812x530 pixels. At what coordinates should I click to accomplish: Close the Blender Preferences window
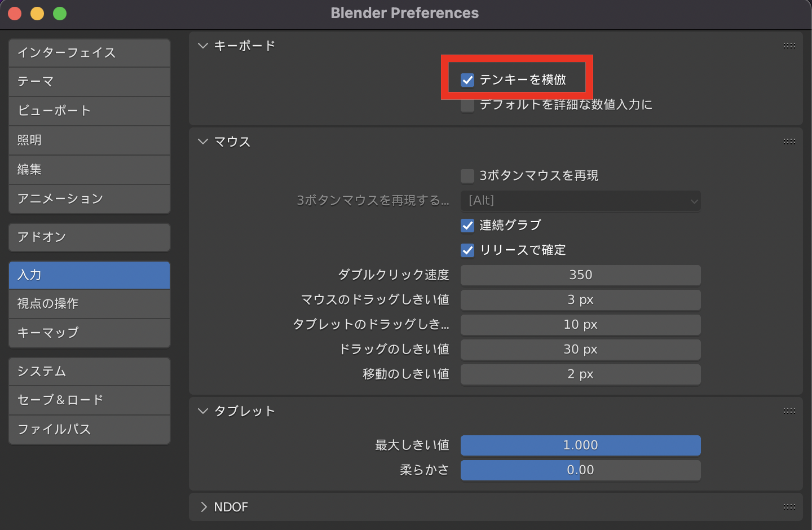pyautogui.click(x=15, y=14)
